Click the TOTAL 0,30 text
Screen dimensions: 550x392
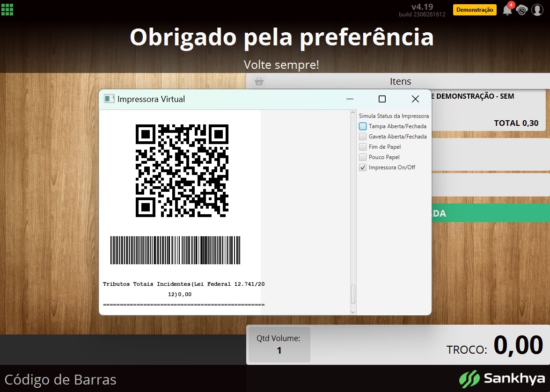click(516, 123)
